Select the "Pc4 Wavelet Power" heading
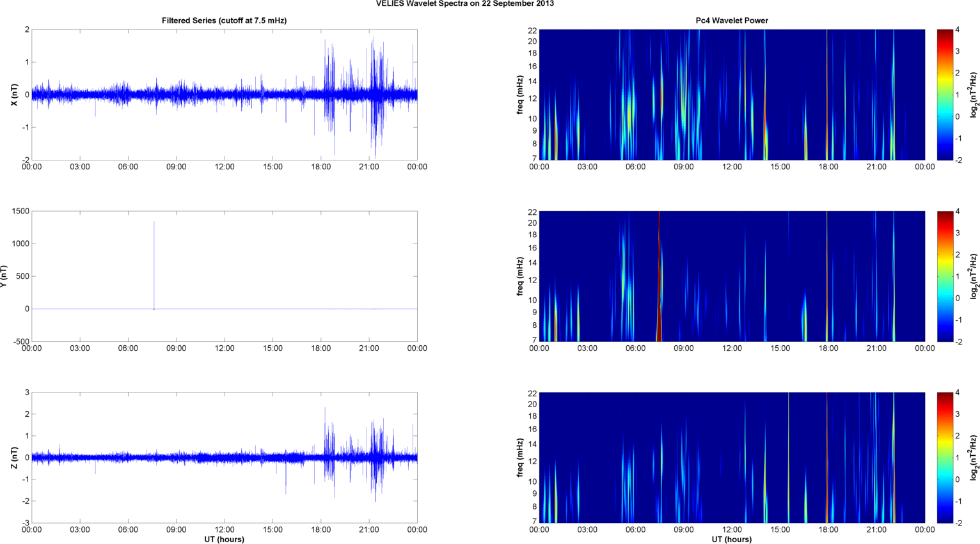 (x=732, y=20)
